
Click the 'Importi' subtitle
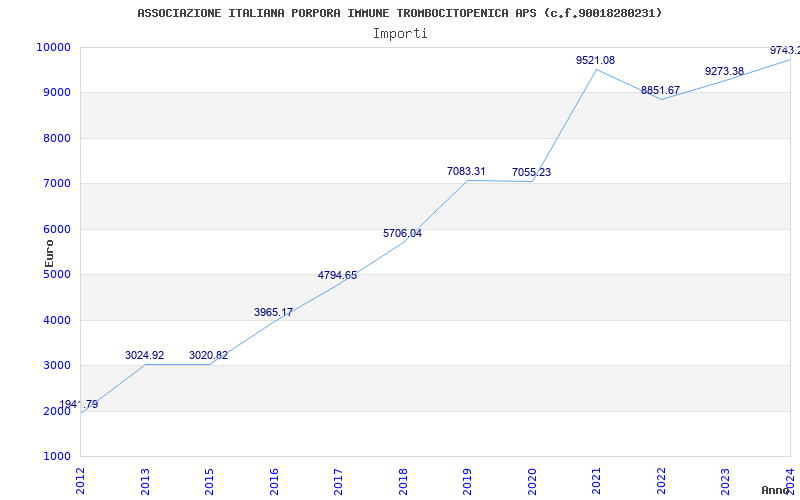[400, 34]
